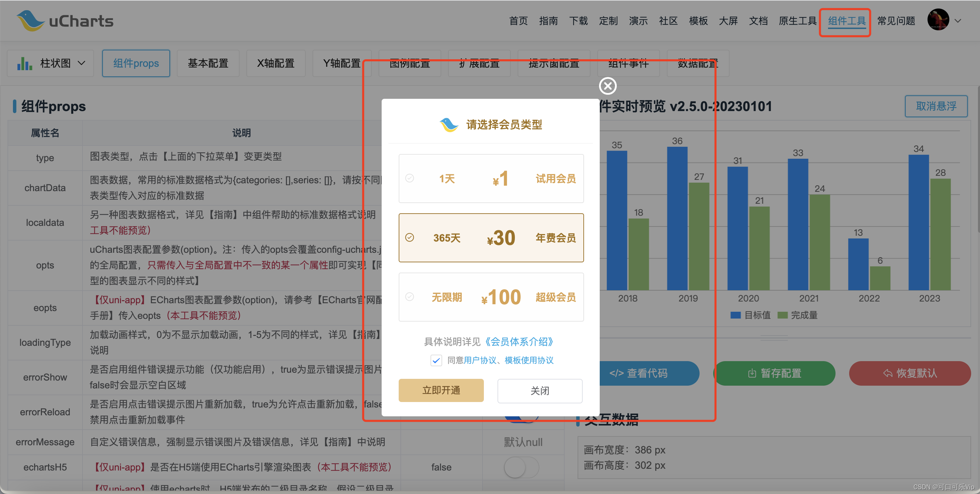Open the 组件工具 nav item
This screenshot has height=494, width=980.
point(847,21)
